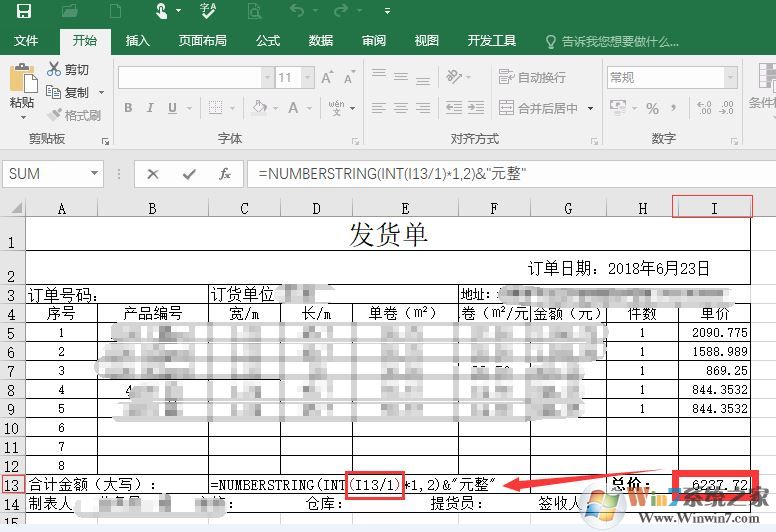Screen dimensions: 776x532
Task: Click the font name box
Action: click(x=190, y=78)
